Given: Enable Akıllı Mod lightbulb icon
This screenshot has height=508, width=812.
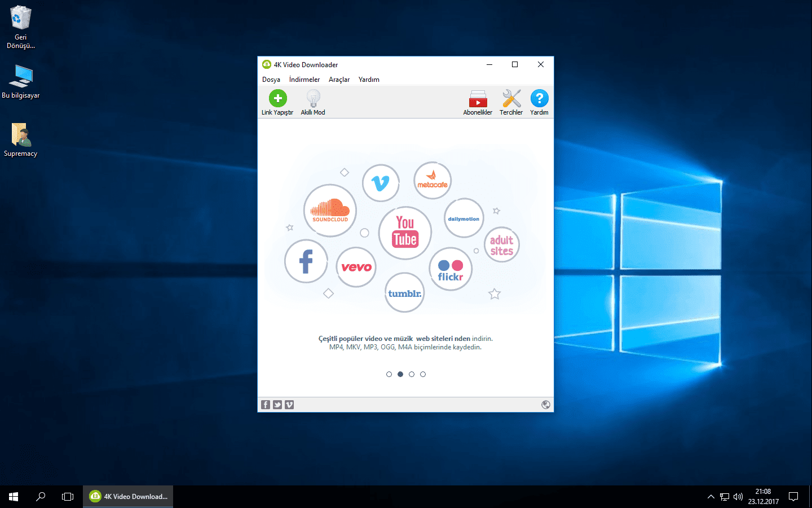Looking at the screenshot, I should (x=313, y=103).
